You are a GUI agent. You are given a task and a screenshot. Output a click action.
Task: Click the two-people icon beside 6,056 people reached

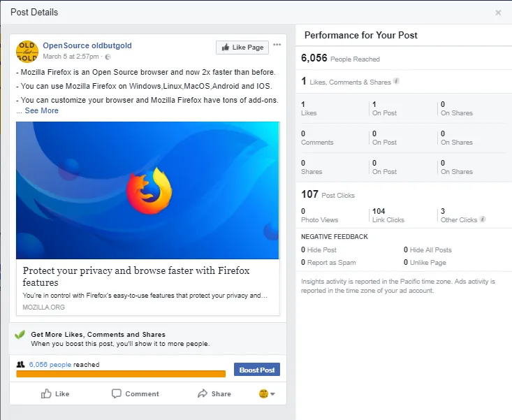click(x=20, y=365)
